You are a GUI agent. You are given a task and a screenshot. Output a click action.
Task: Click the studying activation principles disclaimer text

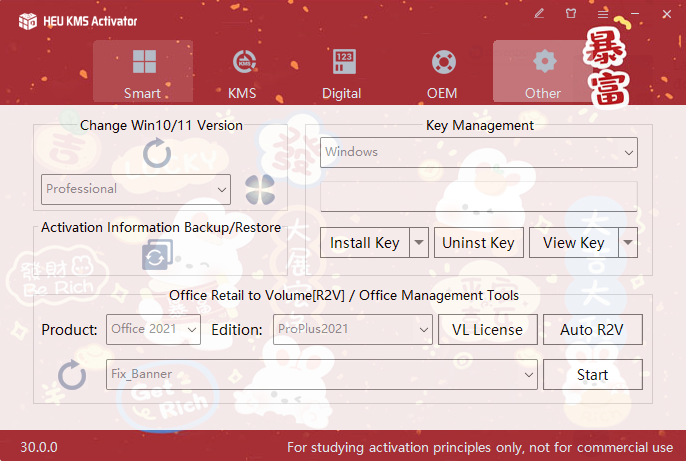[480, 447]
